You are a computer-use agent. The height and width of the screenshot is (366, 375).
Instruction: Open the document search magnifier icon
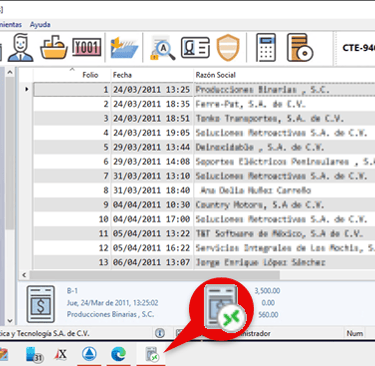163,48
